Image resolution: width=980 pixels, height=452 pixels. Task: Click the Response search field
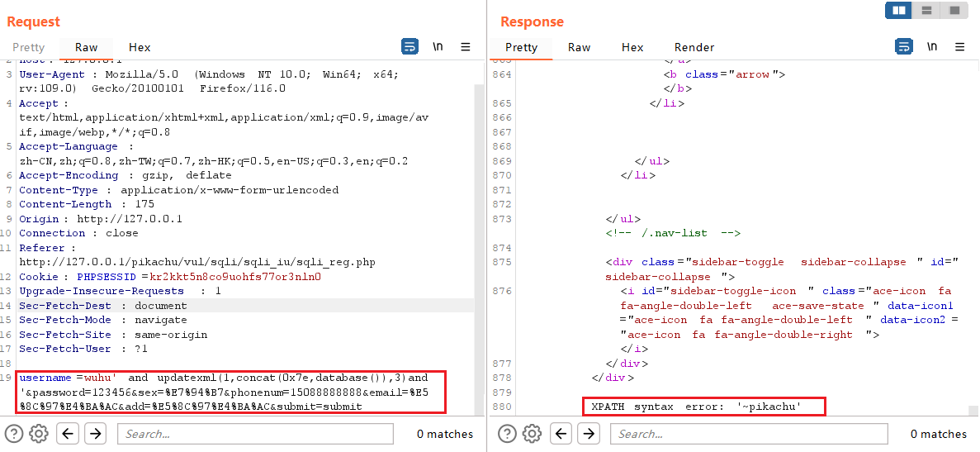coord(749,433)
